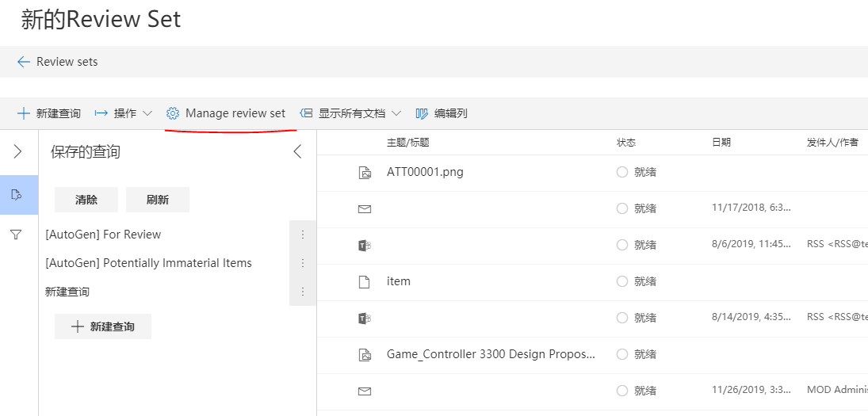Click the Manage review set gear icon

tap(173, 113)
